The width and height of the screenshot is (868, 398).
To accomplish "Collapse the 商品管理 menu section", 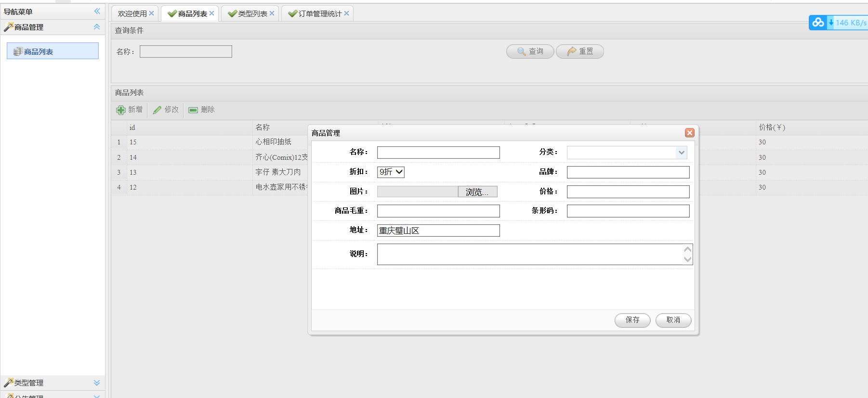I will coord(97,27).
